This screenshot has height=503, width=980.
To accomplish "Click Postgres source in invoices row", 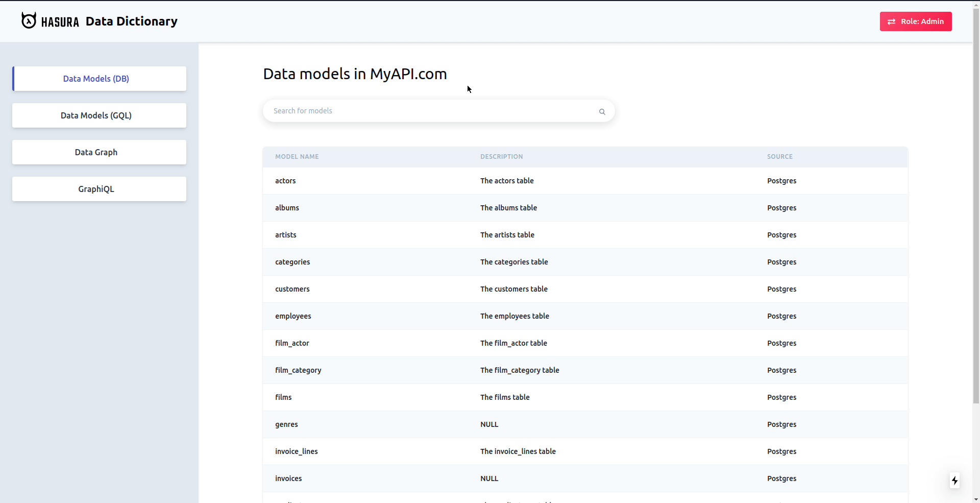I will point(781,478).
